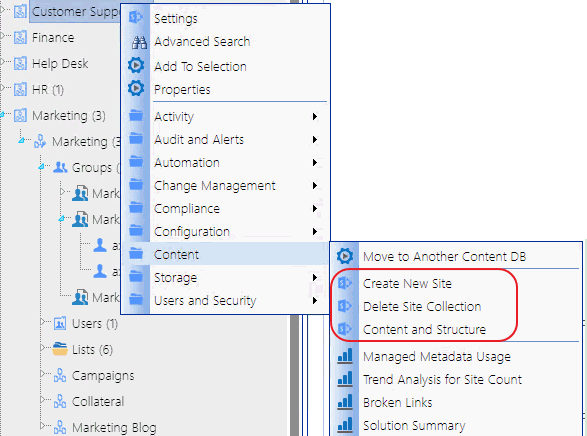
Task: Click the folder icon beside Activity
Action: (x=136, y=115)
